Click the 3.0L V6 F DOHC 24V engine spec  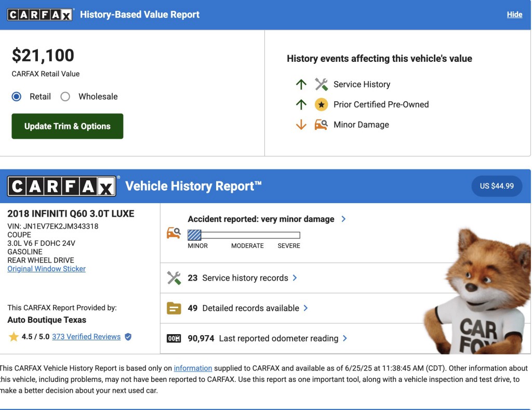tap(42, 243)
